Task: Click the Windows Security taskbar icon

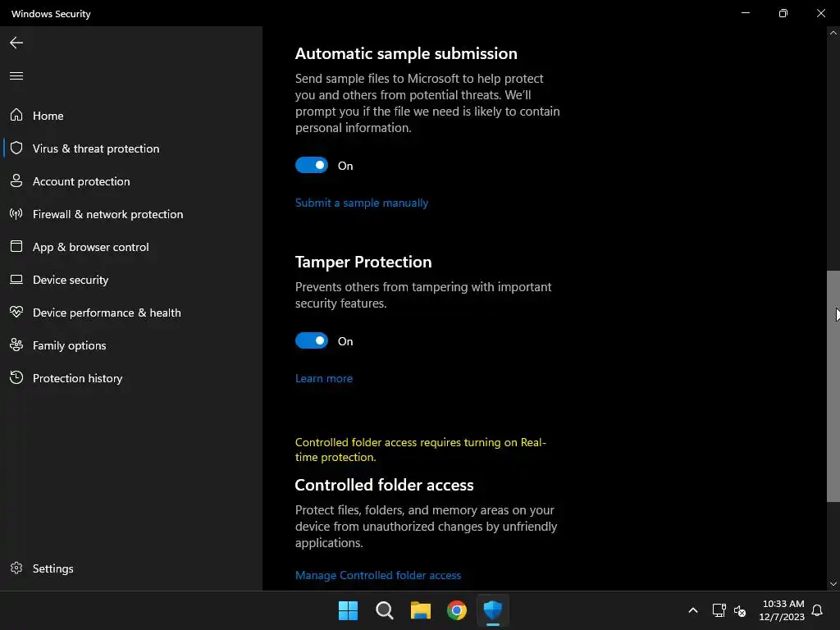Action: [493, 610]
